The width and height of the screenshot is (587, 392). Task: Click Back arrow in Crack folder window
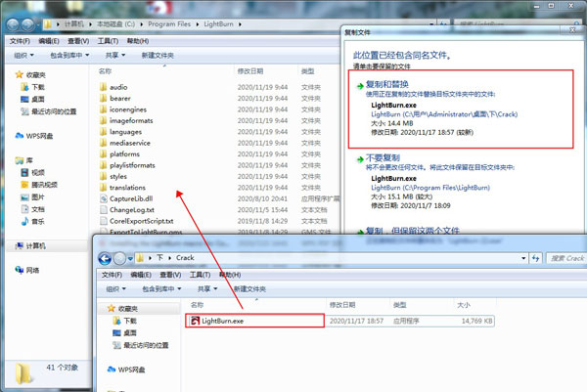[105, 258]
